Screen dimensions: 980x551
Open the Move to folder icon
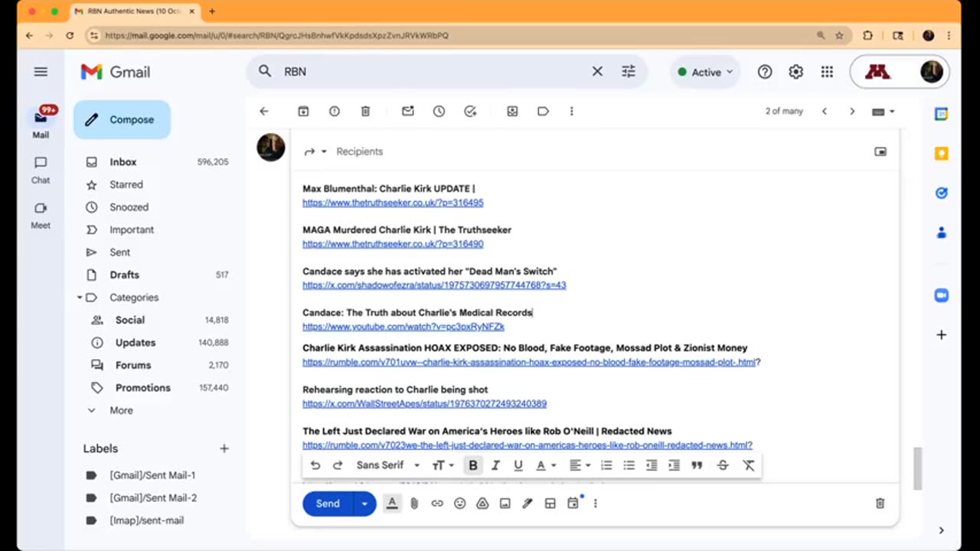(512, 111)
